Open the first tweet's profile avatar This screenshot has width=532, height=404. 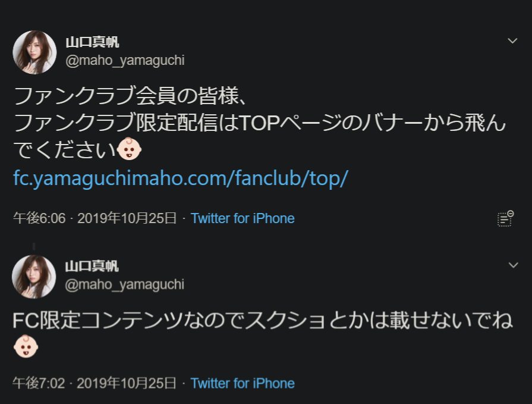(x=34, y=52)
